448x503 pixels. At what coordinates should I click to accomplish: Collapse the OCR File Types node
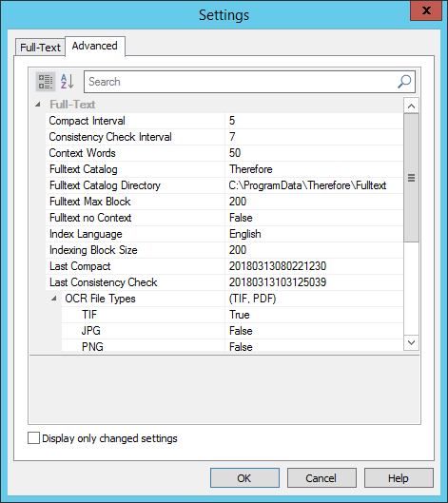point(54,299)
